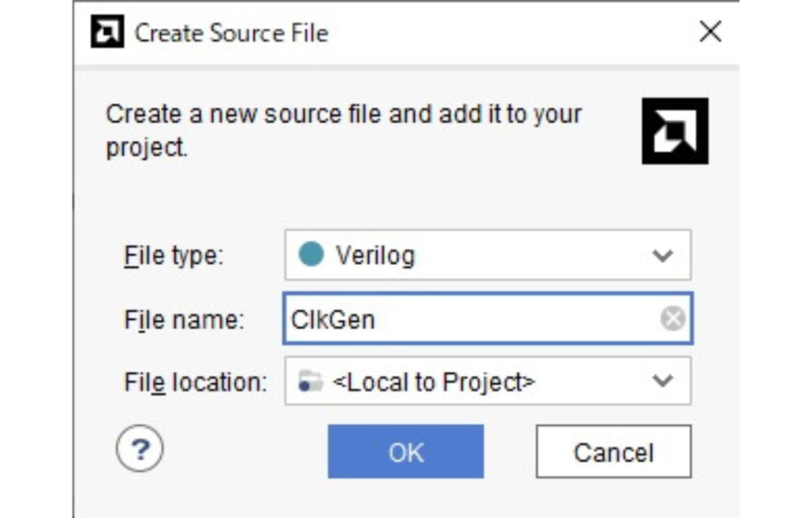The width and height of the screenshot is (812, 518).
Task: Confirm the new file with OK
Action: (405, 452)
